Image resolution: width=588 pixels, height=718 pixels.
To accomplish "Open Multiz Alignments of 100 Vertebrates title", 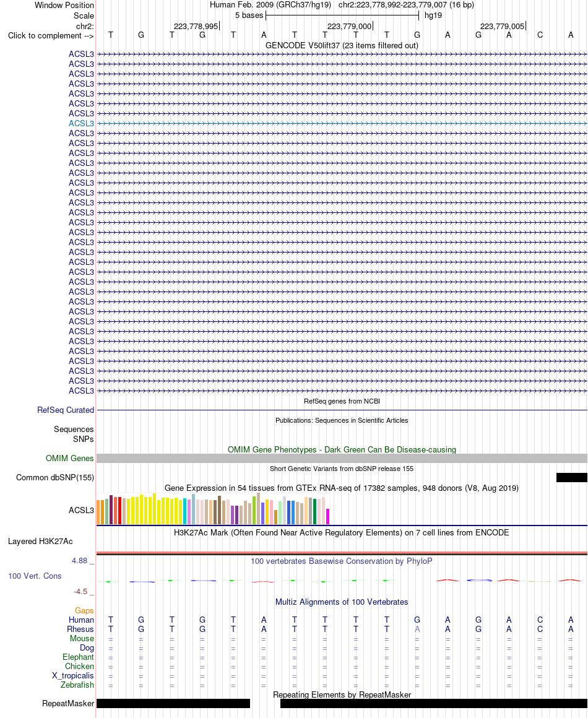I will point(342,602).
